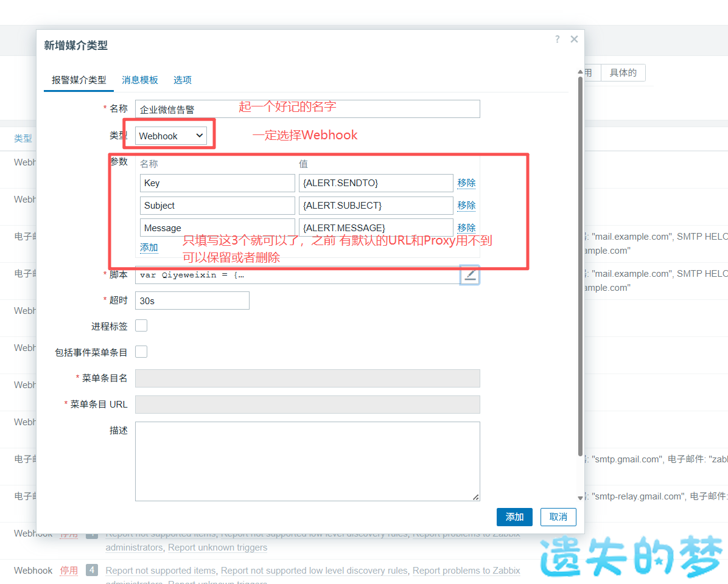
Task: Switch to the 消息模板 tab
Action: click(x=140, y=80)
